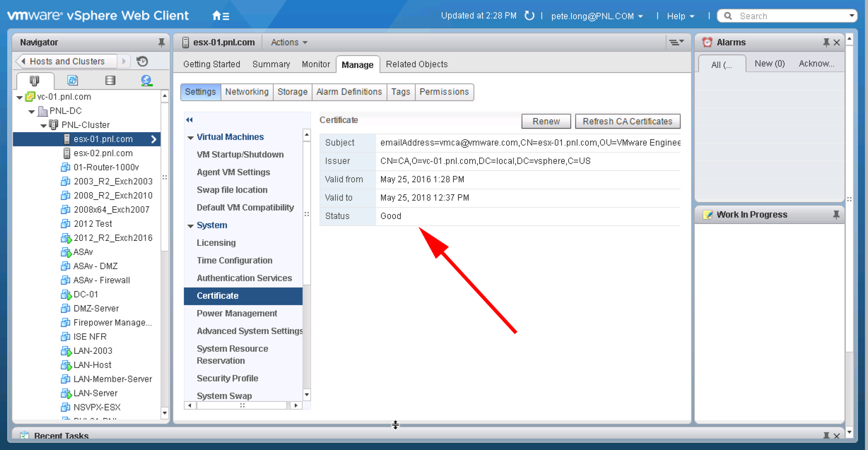The width and height of the screenshot is (868, 450).
Task: Select the 2012_R2_Exch2016 VM
Action: [113, 238]
